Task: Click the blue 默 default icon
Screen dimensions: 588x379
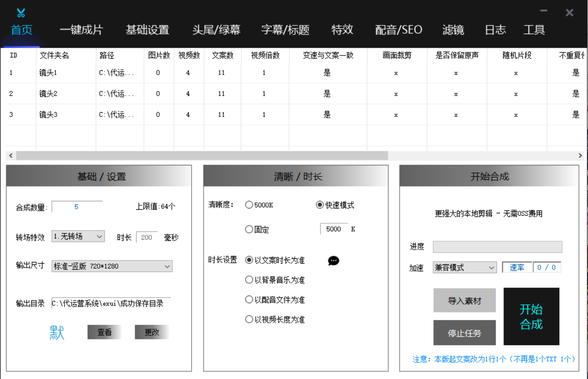Action: tap(57, 332)
